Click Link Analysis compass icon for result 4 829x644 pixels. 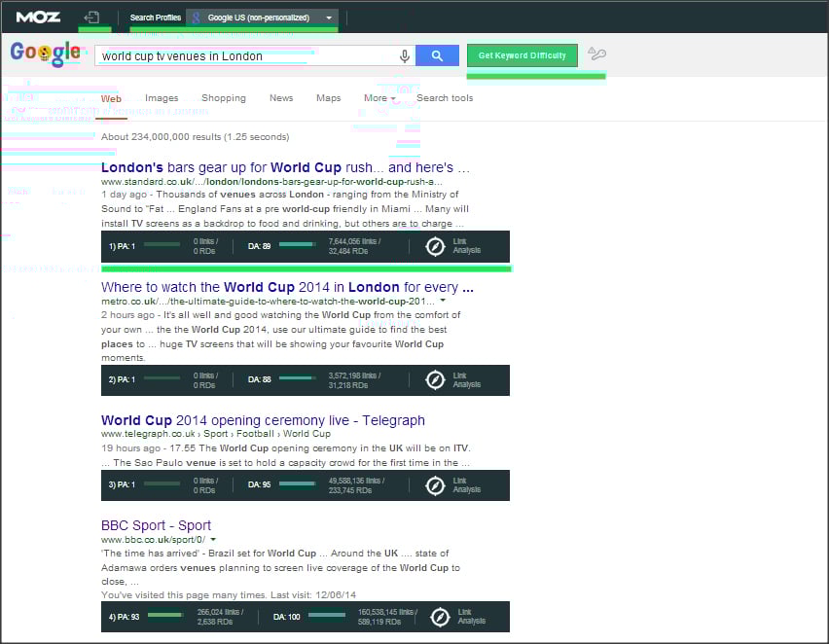click(440, 617)
